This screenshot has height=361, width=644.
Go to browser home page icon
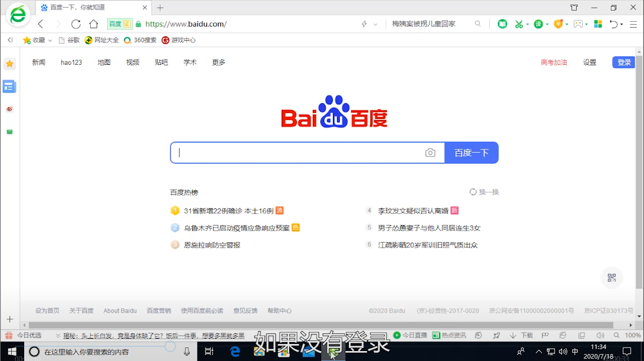pyautogui.click(x=93, y=24)
